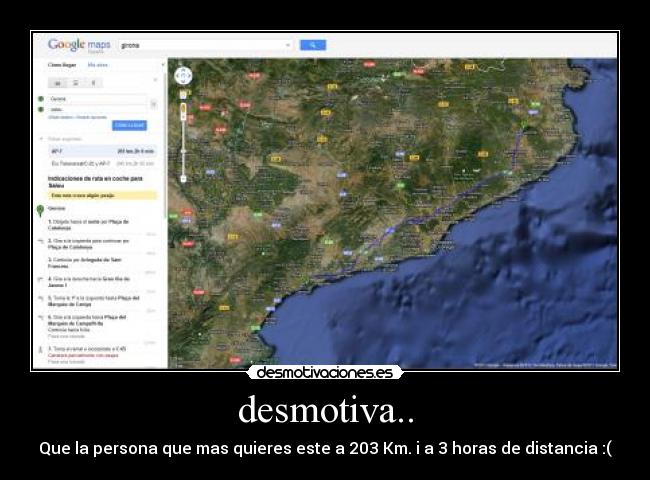Click the green destination marker near Girona on map
This screenshot has width=650, height=480.
coord(525,123)
